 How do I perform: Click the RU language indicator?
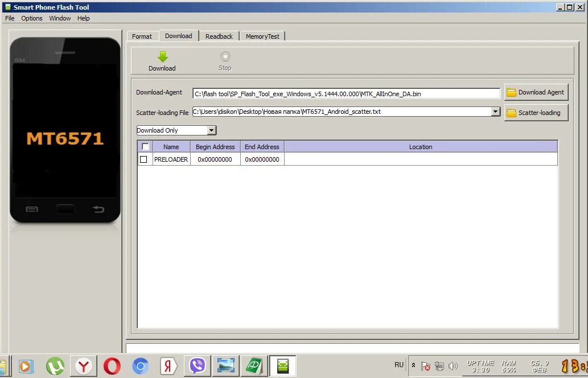[399, 365]
